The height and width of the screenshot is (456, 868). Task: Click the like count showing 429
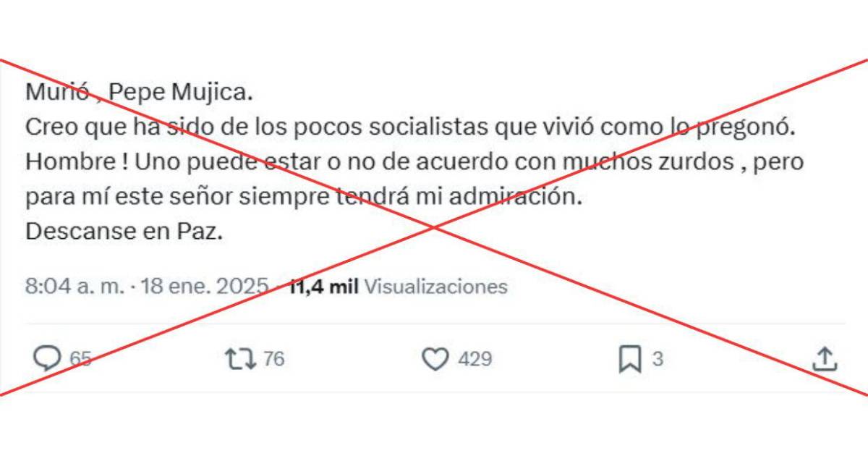(x=475, y=359)
